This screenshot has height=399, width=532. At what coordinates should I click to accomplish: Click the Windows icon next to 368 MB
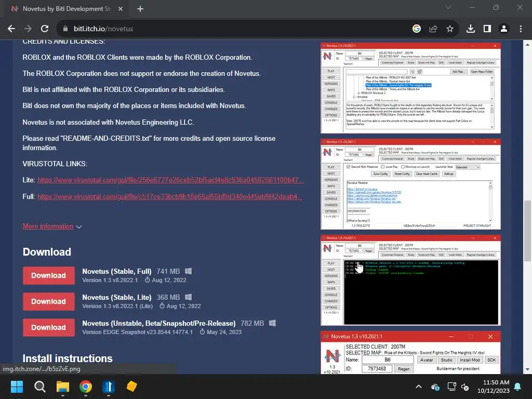188,297
